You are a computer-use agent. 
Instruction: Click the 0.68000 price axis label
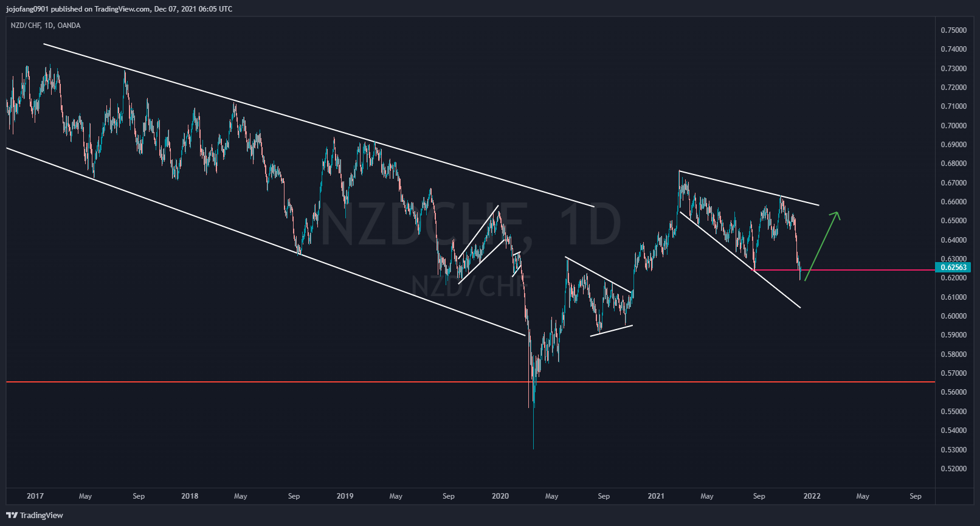(953, 164)
